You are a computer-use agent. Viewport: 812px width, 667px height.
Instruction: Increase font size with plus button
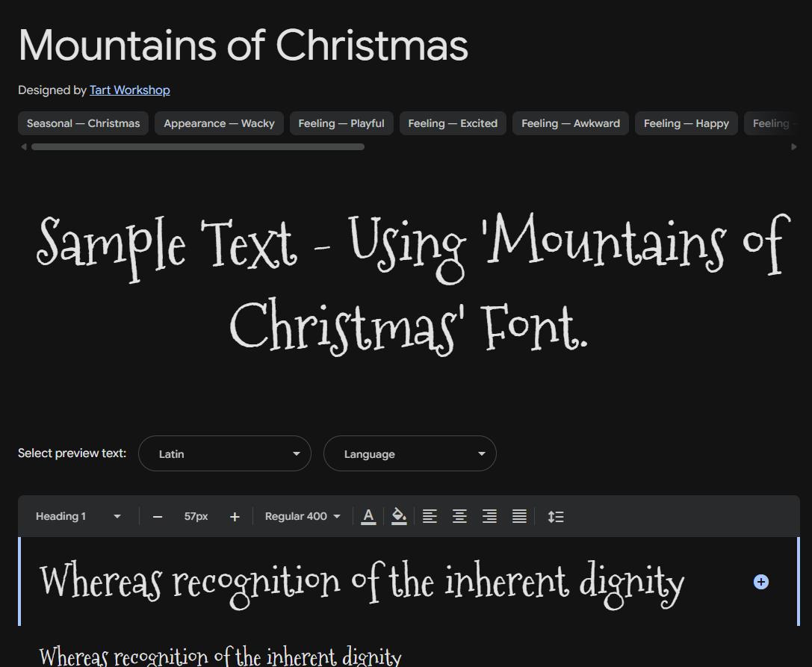pyautogui.click(x=235, y=517)
